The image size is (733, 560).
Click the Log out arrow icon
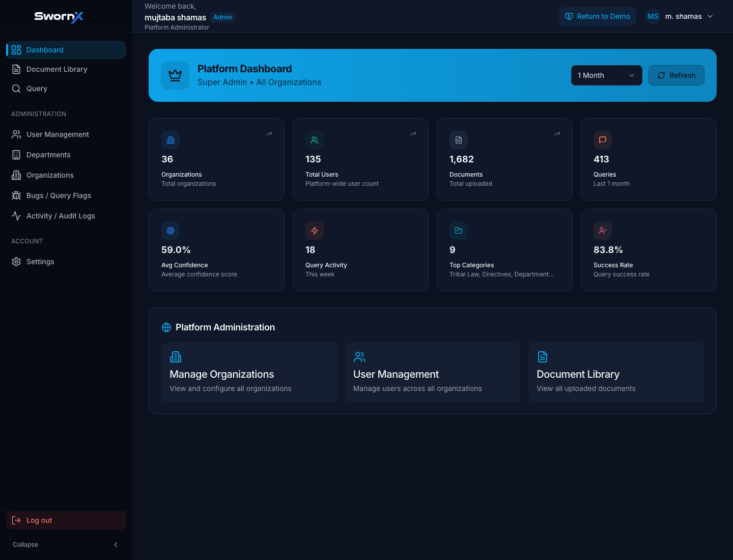pyautogui.click(x=16, y=520)
